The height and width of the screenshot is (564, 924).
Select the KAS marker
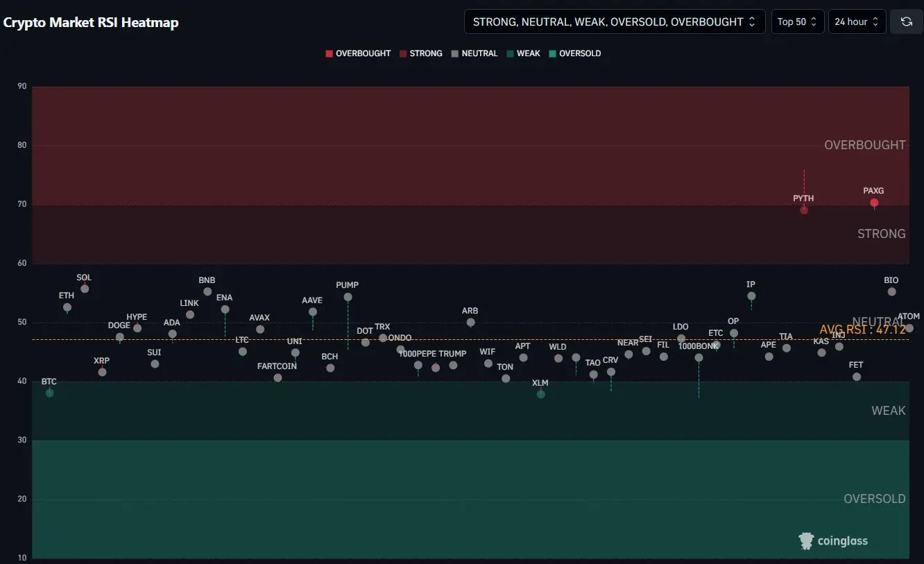coord(822,352)
